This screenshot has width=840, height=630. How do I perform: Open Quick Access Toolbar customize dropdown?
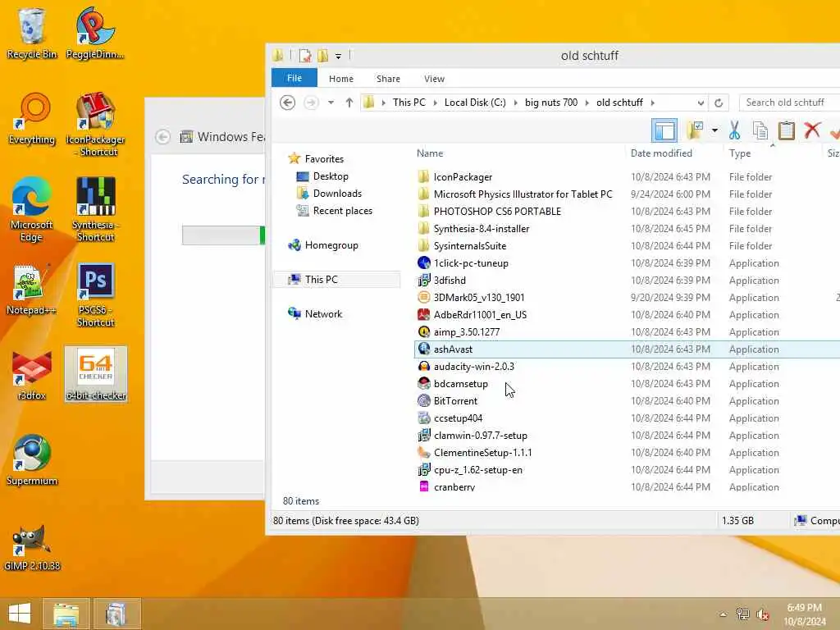tap(338, 56)
